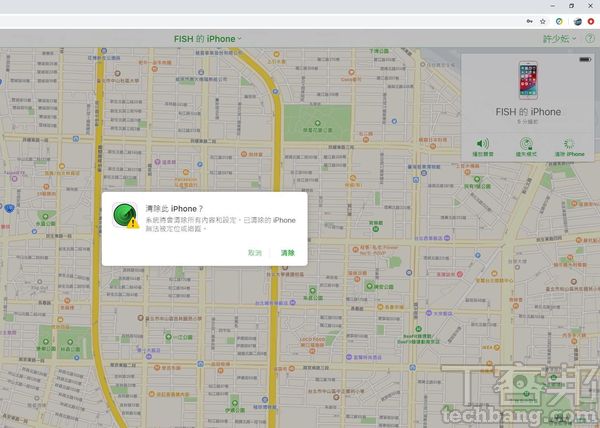600x428 pixels.
Task: Click FISH 的 iPhone name in device panel
Action: pyautogui.click(x=528, y=112)
